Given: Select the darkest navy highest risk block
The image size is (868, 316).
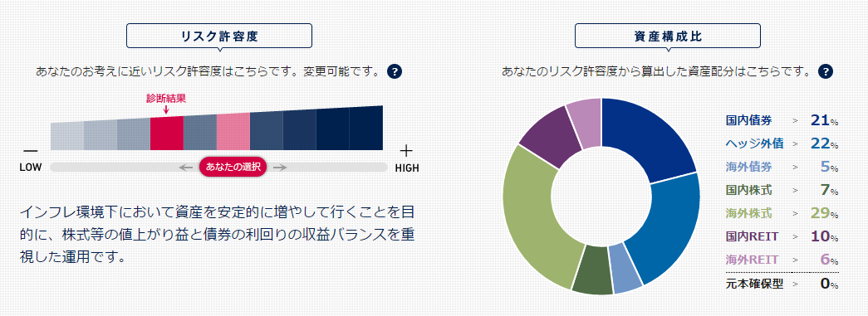Looking at the screenshot, I should (x=366, y=129).
